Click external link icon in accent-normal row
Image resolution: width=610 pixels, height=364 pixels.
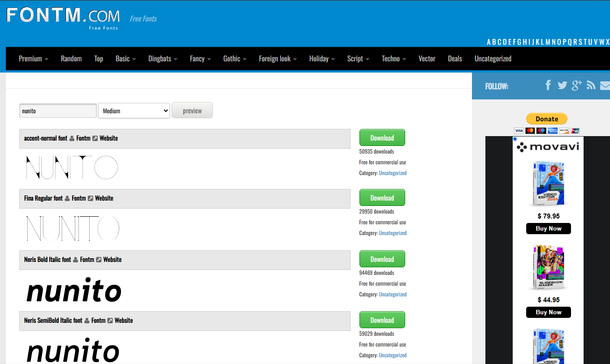(95, 138)
